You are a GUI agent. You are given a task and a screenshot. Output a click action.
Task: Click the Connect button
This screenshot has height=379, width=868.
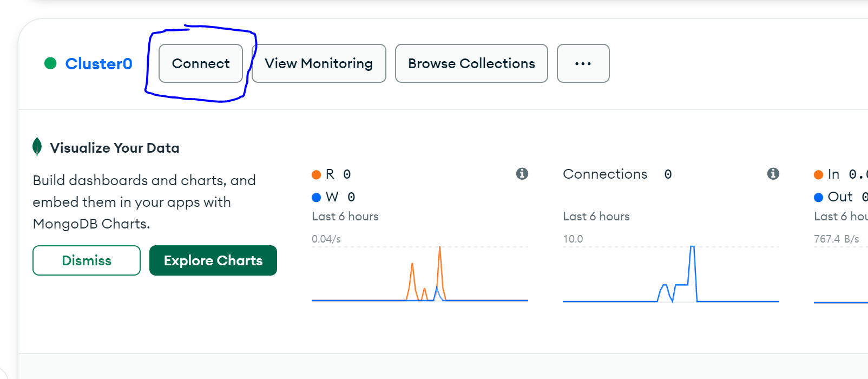(x=201, y=63)
